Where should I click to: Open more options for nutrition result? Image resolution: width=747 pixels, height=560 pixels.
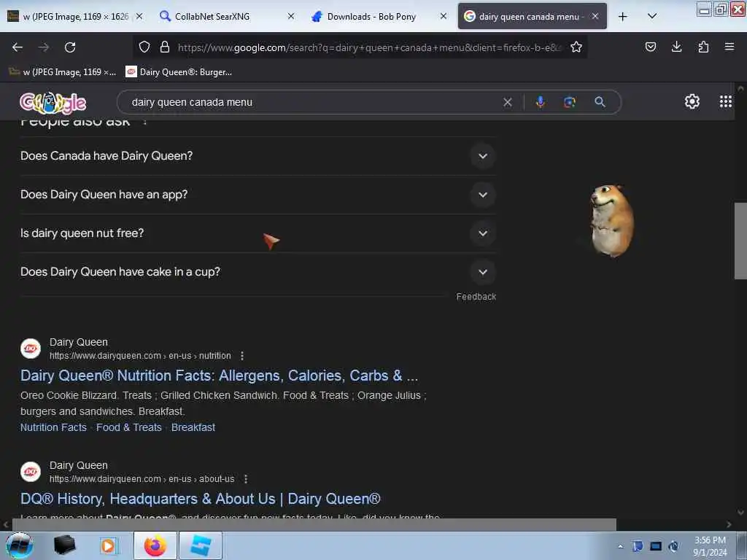pyautogui.click(x=242, y=356)
